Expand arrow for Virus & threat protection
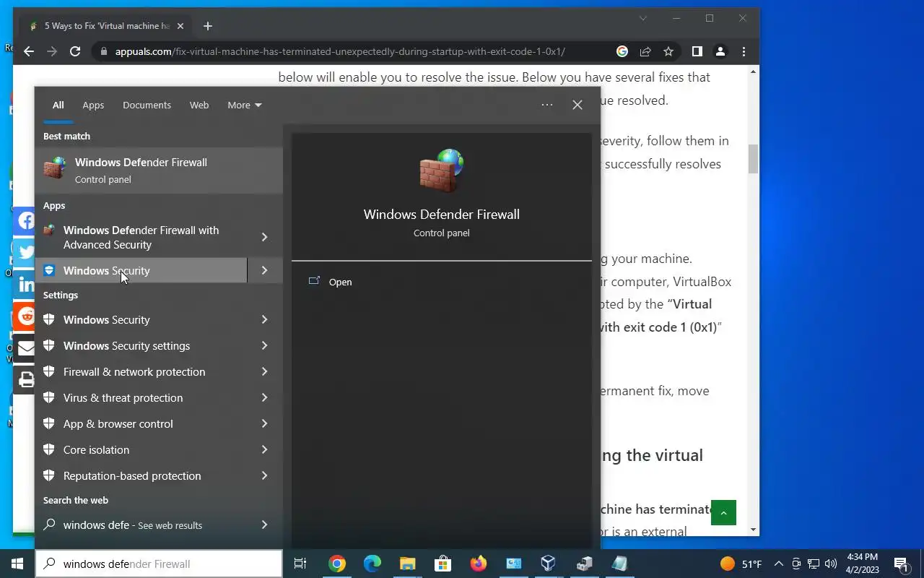 (265, 397)
